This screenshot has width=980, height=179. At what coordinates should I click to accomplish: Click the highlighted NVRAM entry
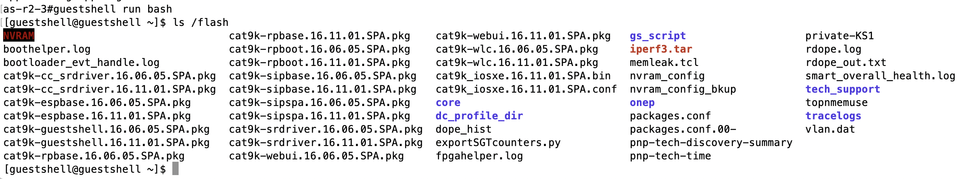click(19, 36)
